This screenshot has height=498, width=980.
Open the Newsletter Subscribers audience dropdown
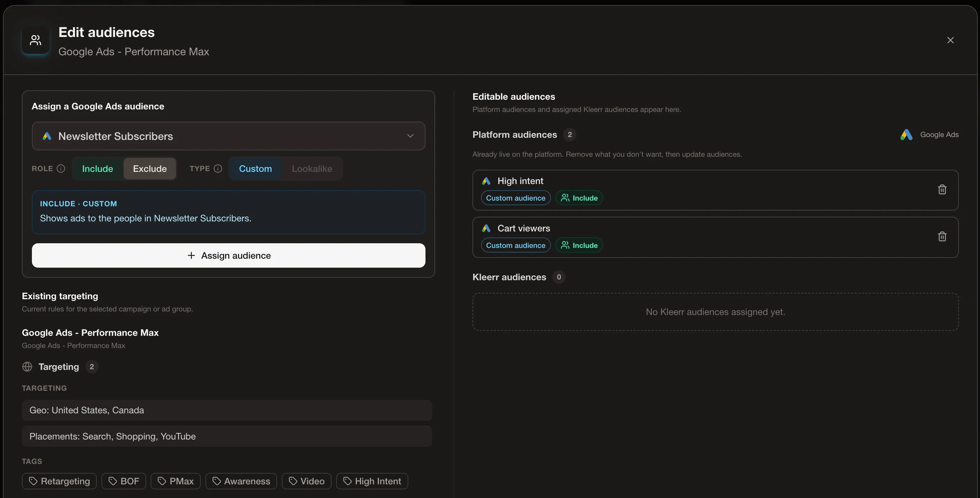[x=228, y=136]
